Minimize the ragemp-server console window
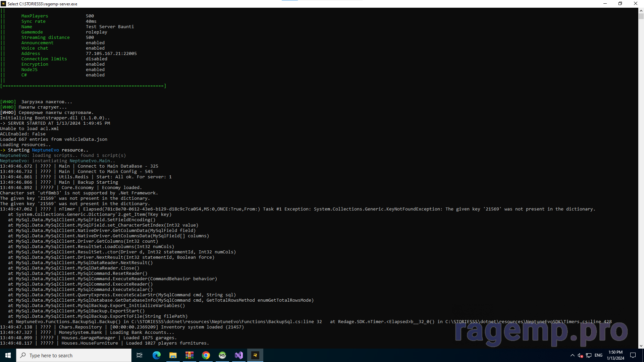Screen dimensions: 644x362 click(x=605, y=4)
